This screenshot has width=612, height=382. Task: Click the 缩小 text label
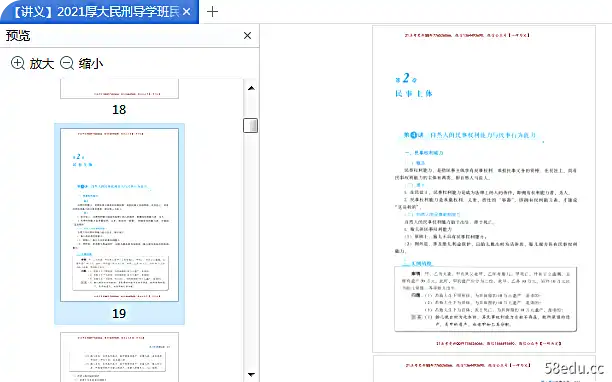91,63
